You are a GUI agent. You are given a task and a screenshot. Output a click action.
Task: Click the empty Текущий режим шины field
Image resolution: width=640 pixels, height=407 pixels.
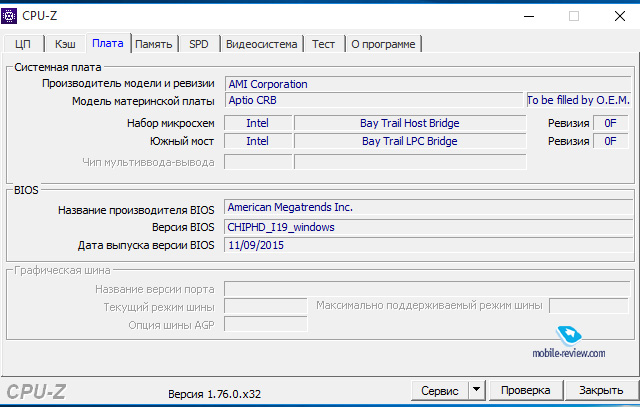pyautogui.click(x=266, y=306)
